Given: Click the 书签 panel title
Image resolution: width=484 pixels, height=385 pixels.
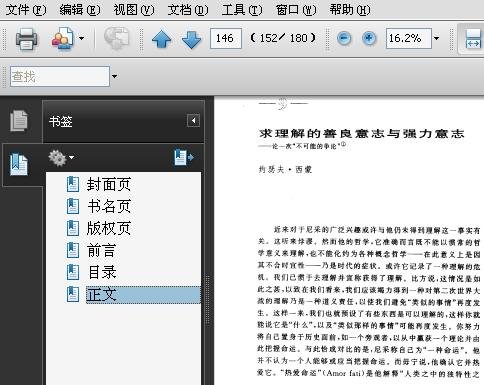Looking at the screenshot, I should tap(60, 121).
